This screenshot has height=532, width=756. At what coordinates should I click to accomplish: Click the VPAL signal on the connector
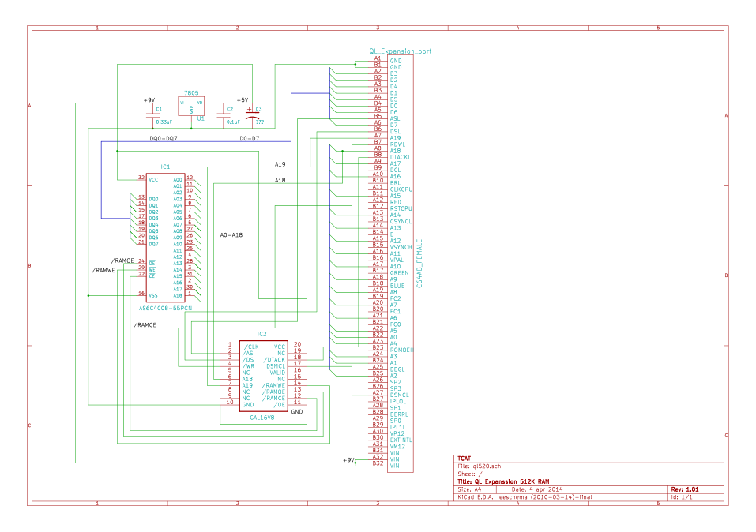(x=397, y=260)
